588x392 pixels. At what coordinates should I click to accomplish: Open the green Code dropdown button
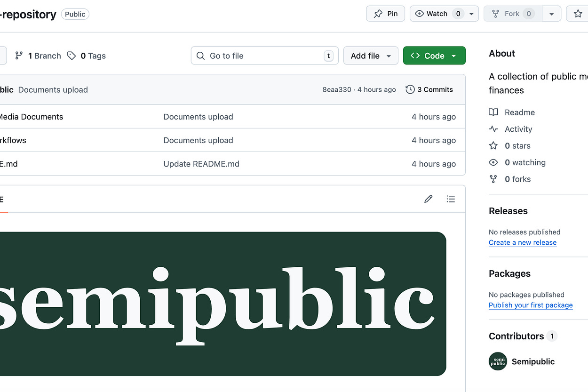click(x=434, y=56)
